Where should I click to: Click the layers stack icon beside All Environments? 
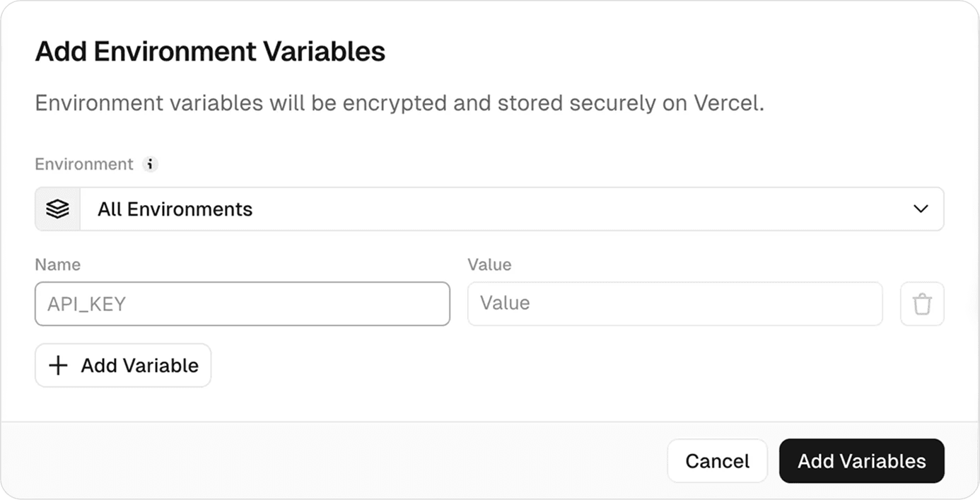tap(57, 209)
